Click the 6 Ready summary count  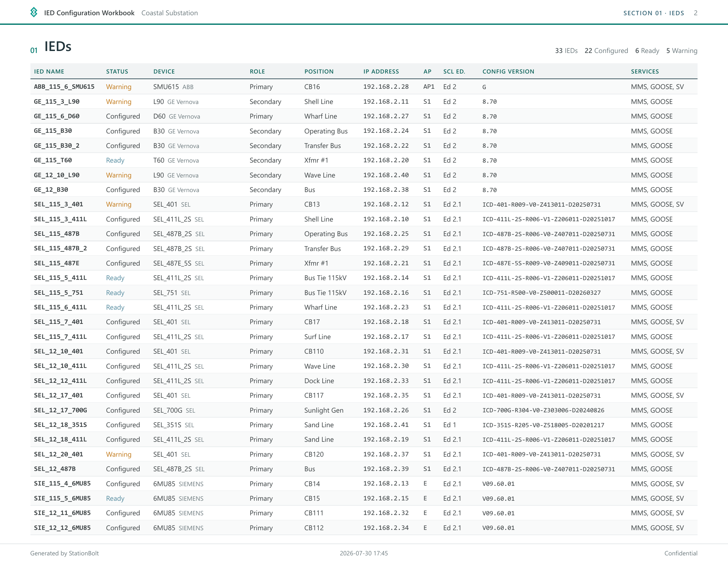tap(647, 51)
